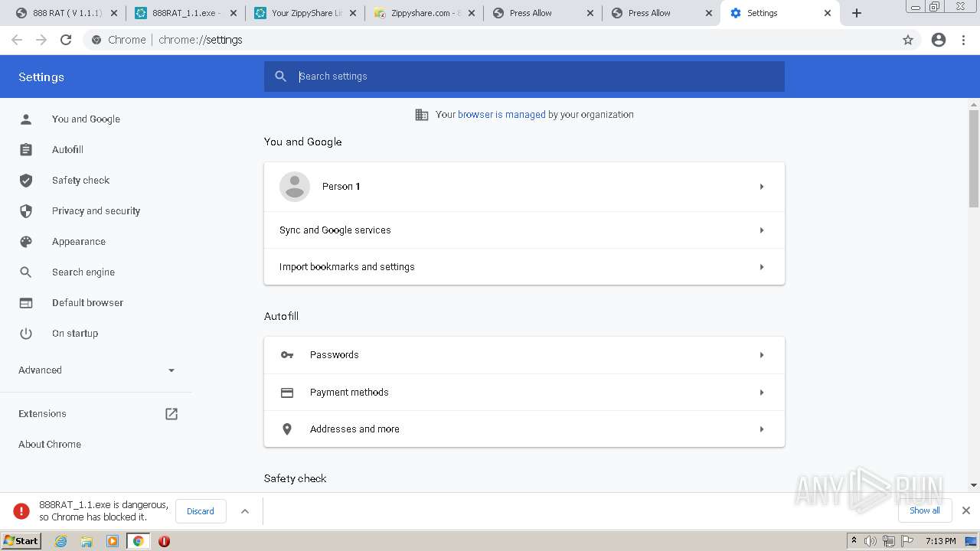Expand the Passwords row arrow
The width and height of the screenshot is (980, 551).
(762, 355)
